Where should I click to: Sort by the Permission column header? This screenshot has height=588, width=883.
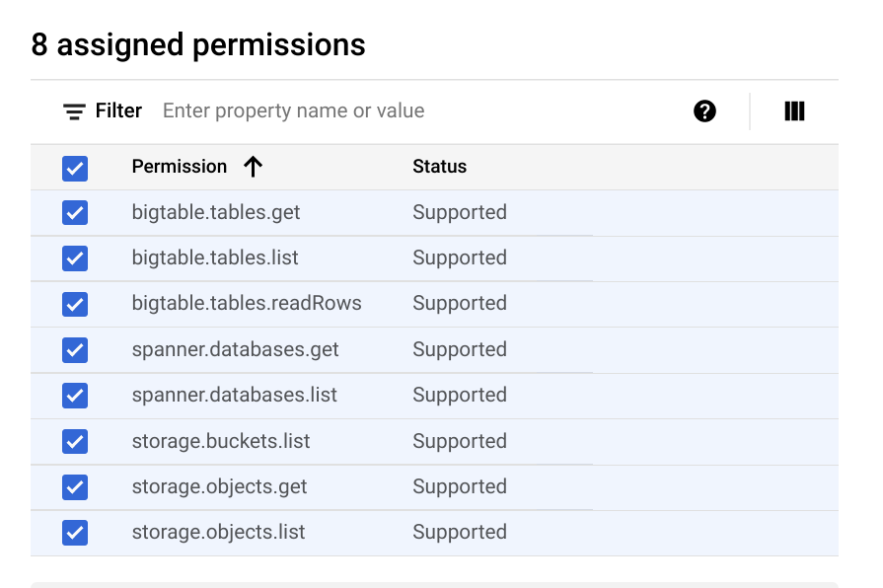pos(180,167)
